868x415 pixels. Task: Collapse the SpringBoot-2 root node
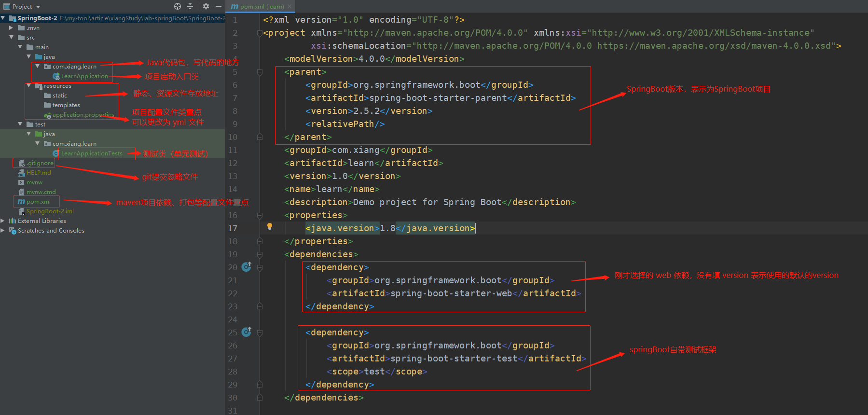pos(3,18)
